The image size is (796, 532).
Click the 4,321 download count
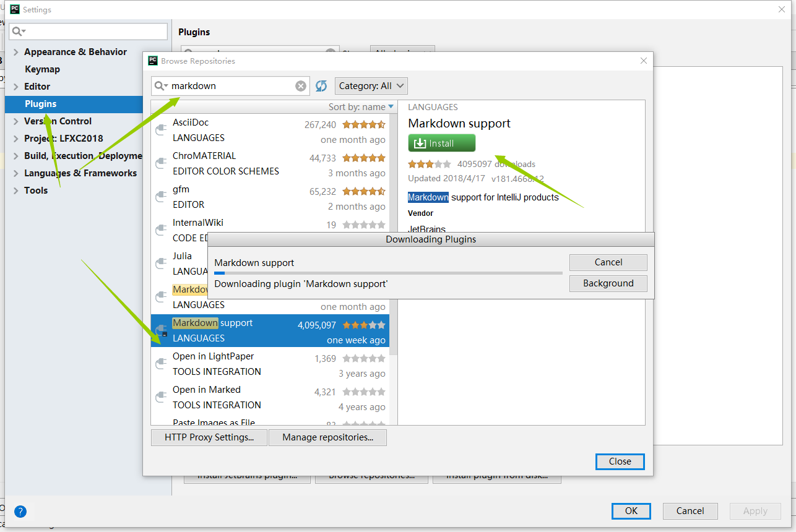point(325,392)
